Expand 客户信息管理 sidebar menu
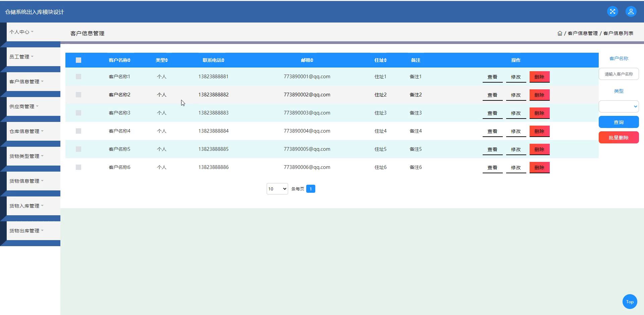The width and height of the screenshot is (644, 315). [33, 82]
